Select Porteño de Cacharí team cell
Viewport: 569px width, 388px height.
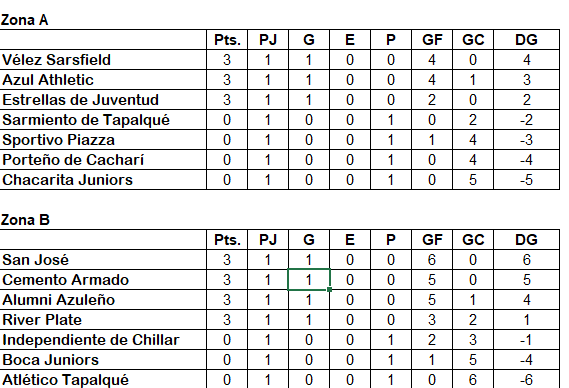tap(103, 160)
